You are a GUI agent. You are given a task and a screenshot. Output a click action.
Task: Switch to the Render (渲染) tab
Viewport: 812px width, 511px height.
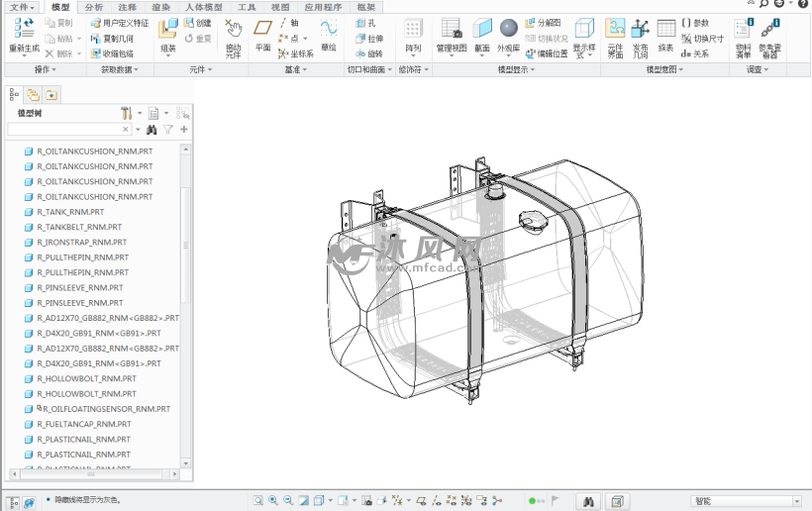[x=161, y=7]
